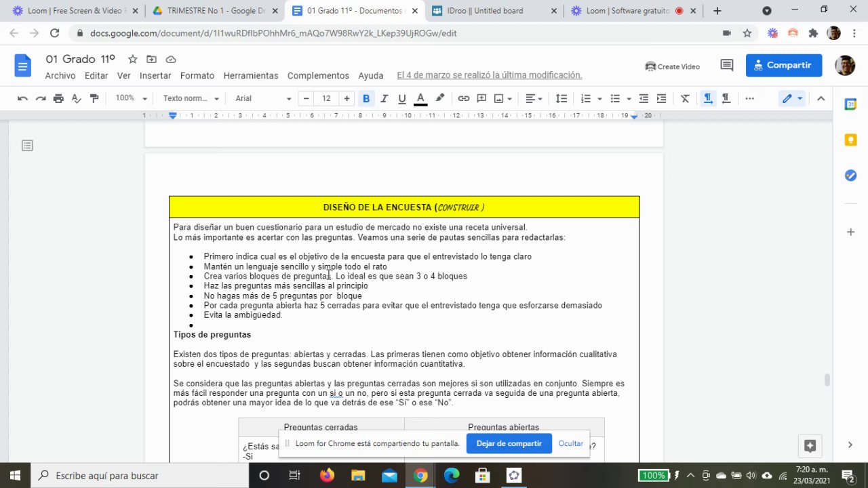Click the Ocultar link
Viewport: 868px width, 488px height.
click(x=571, y=443)
